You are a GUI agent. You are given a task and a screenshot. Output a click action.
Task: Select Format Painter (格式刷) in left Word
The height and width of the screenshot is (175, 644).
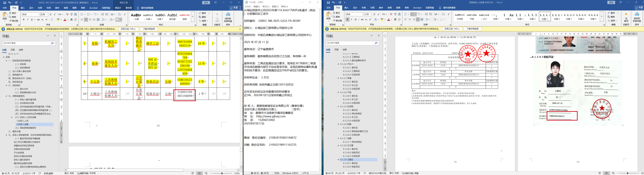14,21
